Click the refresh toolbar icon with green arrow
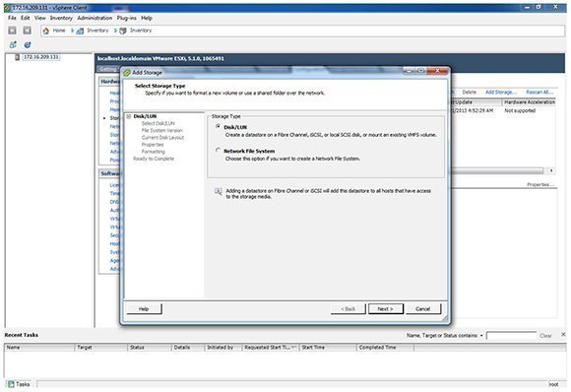The width and height of the screenshot is (571, 392). click(x=28, y=44)
